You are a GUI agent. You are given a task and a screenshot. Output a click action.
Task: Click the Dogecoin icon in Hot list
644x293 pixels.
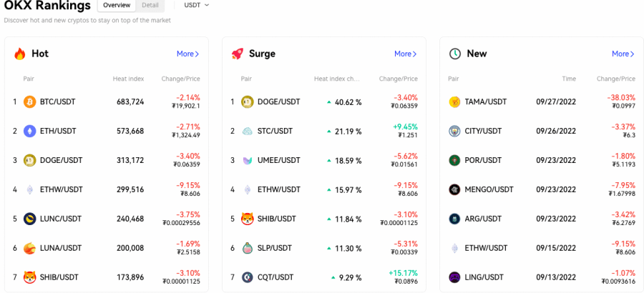click(29, 160)
